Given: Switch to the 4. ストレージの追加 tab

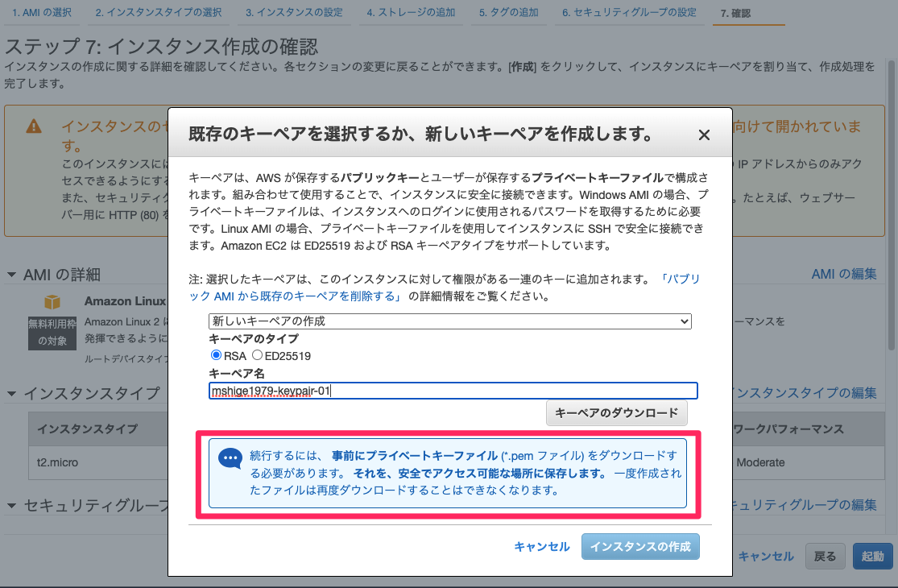Looking at the screenshot, I should coord(411,13).
